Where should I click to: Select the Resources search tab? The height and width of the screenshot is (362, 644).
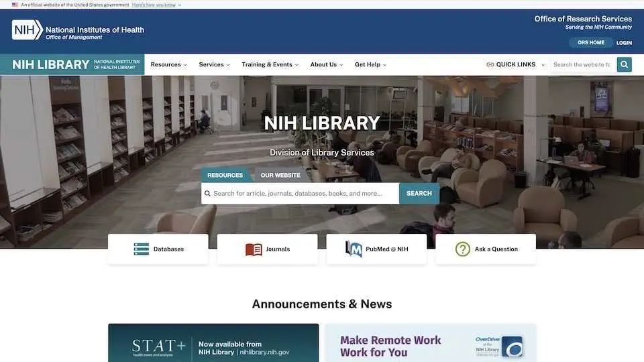pos(225,176)
